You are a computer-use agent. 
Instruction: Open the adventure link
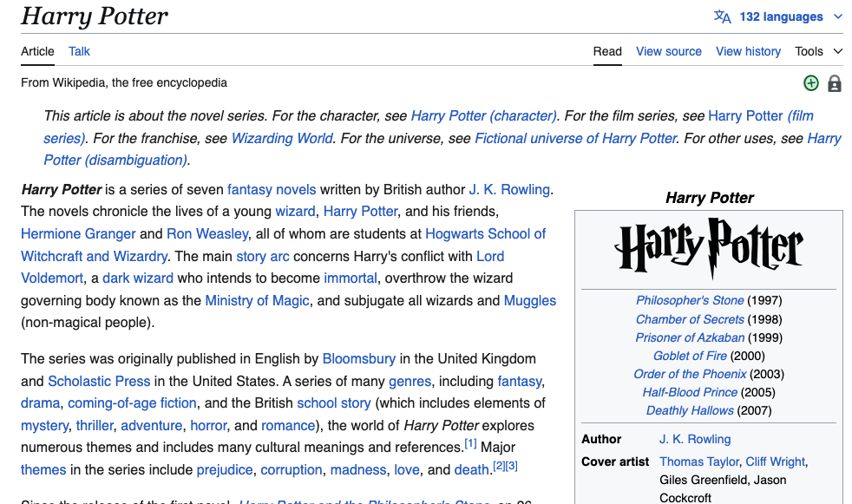point(151,426)
